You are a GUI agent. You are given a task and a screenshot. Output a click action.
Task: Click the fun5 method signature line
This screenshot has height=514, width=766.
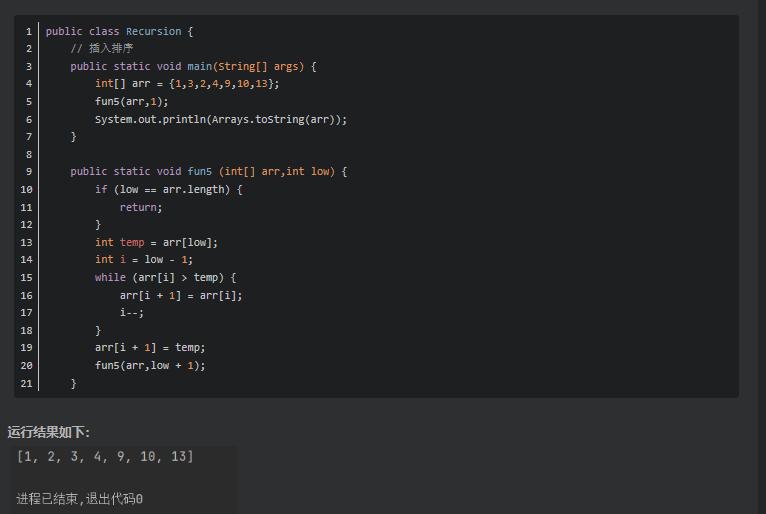pos(209,171)
